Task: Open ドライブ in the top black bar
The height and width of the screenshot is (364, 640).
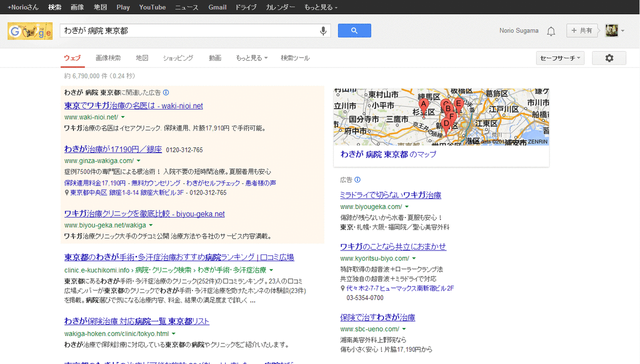Action: click(246, 7)
